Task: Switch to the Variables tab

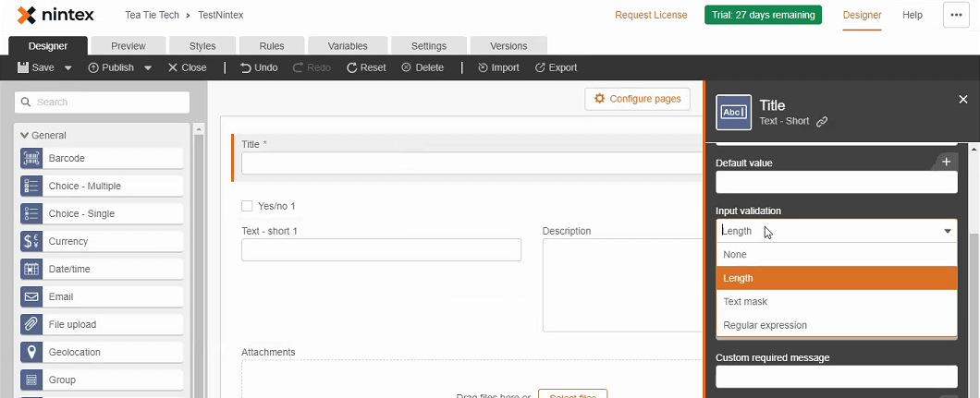Action: [348, 45]
